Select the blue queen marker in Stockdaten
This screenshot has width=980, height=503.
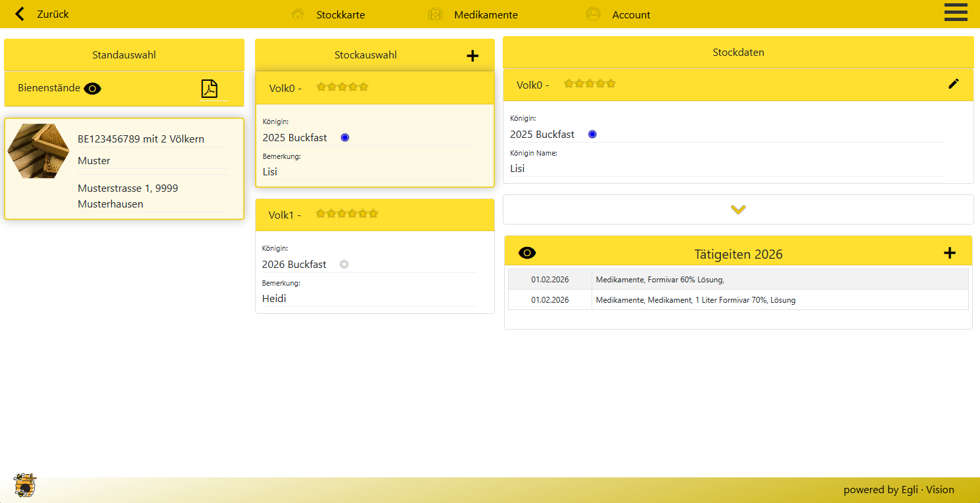[592, 135]
